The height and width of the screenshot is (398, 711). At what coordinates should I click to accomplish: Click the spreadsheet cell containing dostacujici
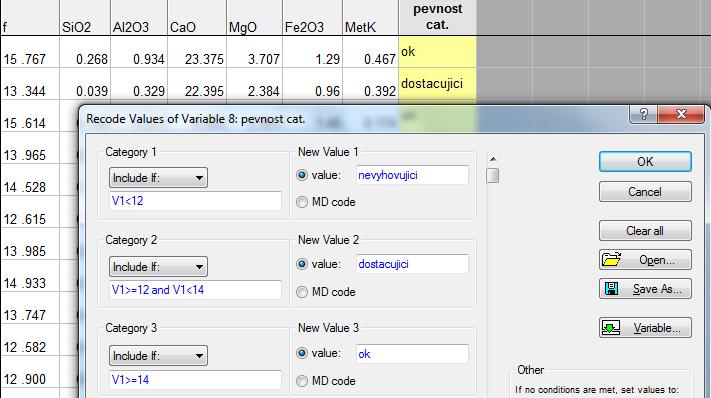[437, 83]
